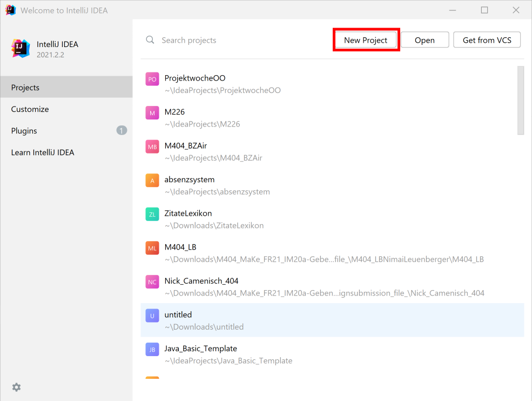Click the ML icon of M404_LB
Image resolution: width=532 pixels, height=401 pixels.
152,248
